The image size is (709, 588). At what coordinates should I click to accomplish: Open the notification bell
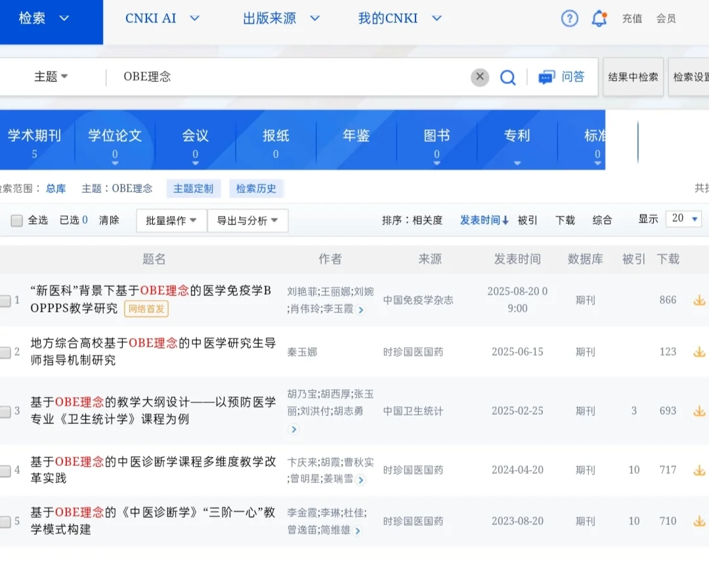[599, 18]
